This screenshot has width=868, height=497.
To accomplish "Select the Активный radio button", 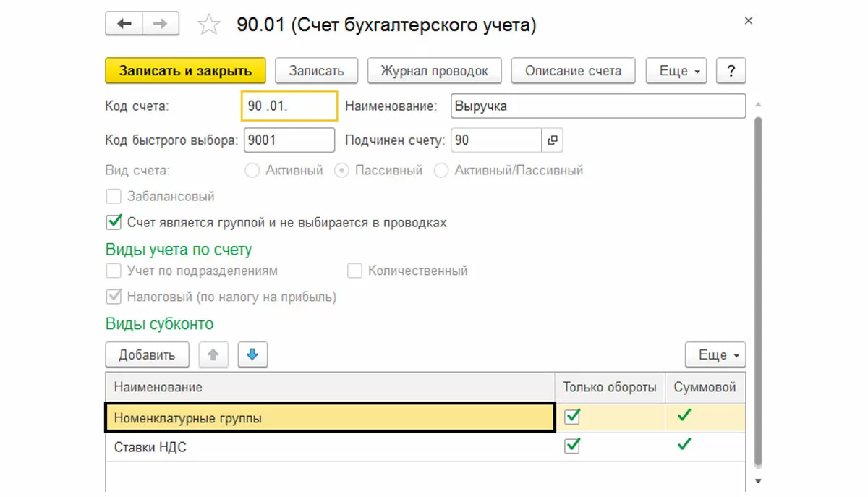I will click(252, 171).
